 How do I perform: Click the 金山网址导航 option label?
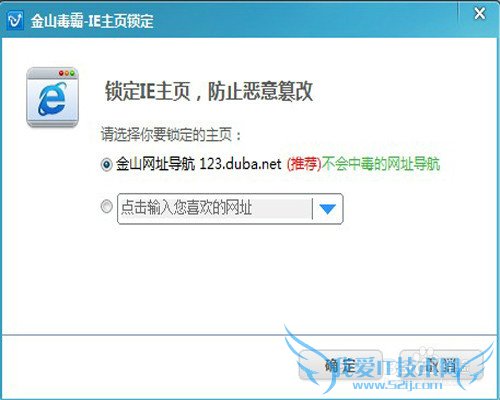[x=155, y=164]
